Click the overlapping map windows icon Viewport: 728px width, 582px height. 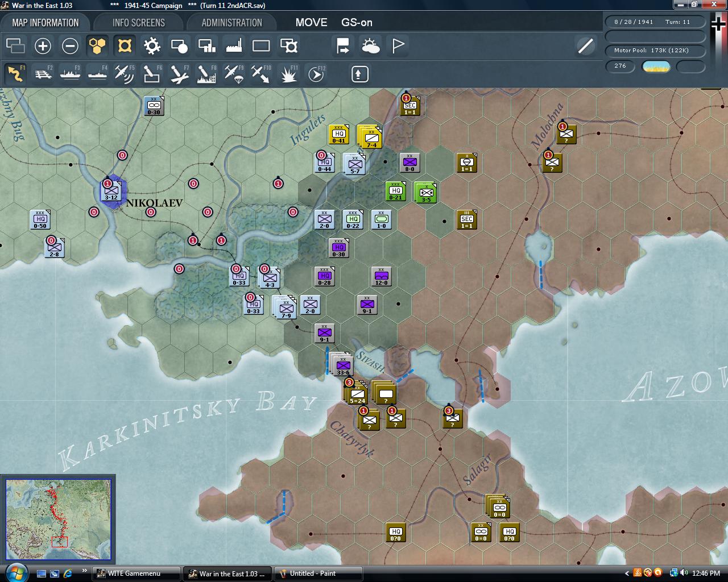pyautogui.click(x=15, y=46)
